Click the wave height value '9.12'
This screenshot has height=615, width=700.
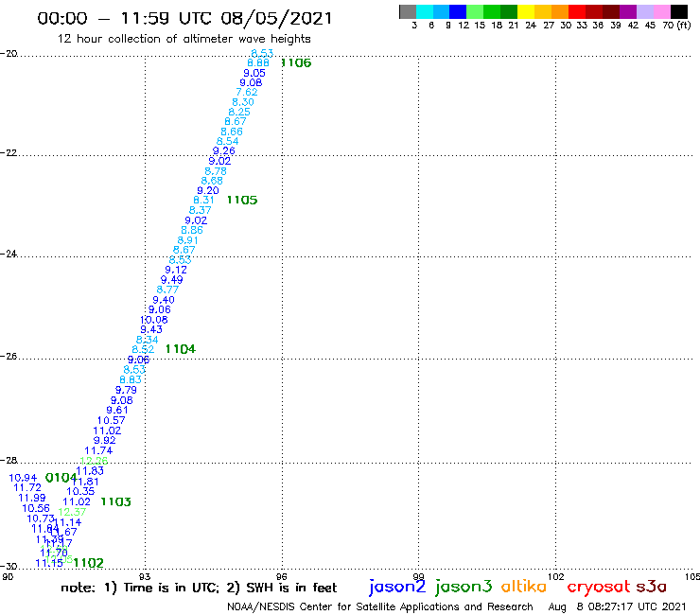[176, 270]
